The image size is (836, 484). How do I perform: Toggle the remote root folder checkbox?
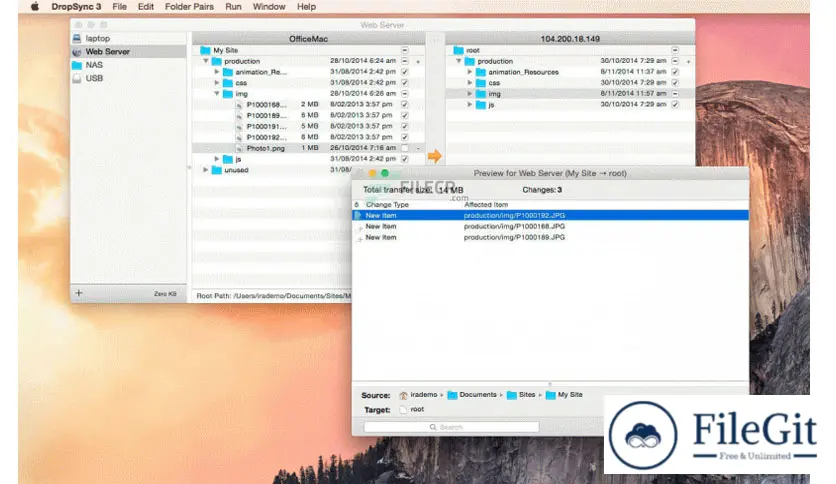pyautogui.click(x=675, y=50)
